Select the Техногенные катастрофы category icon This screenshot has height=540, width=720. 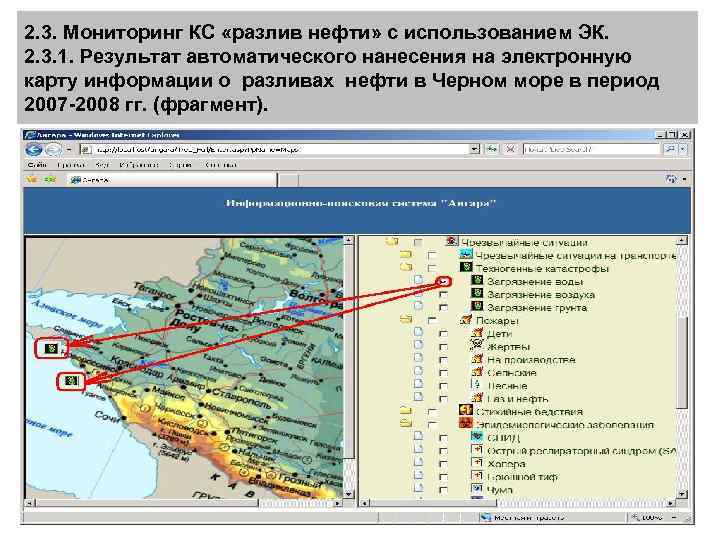pos(466,267)
